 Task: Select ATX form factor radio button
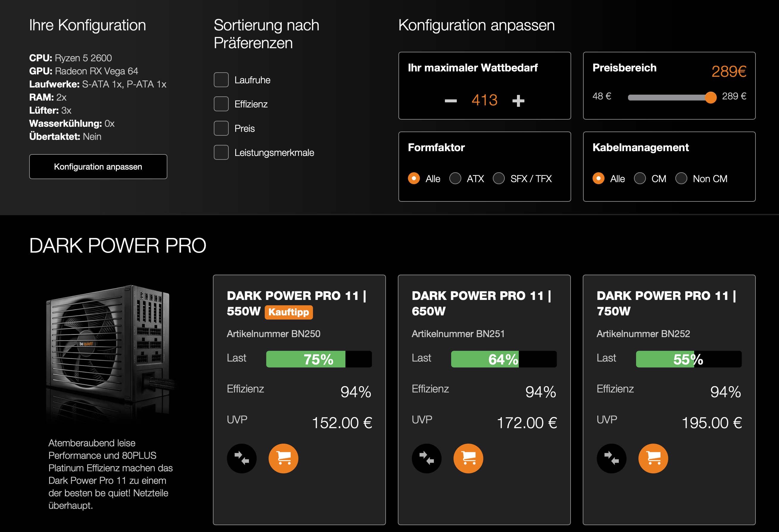pyautogui.click(x=455, y=178)
